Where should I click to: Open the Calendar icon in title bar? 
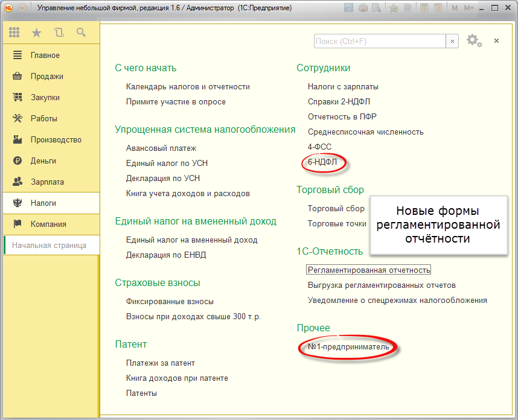(438, 8)
